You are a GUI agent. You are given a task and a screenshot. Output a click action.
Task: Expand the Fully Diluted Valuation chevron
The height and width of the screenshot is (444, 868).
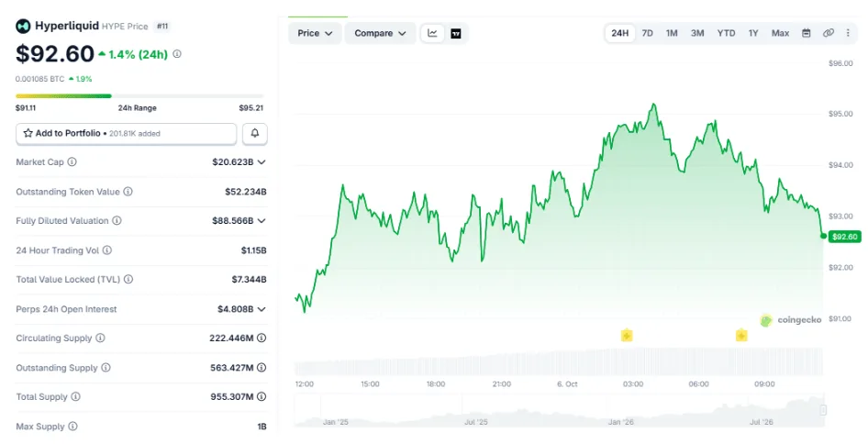tap(262, 221)
